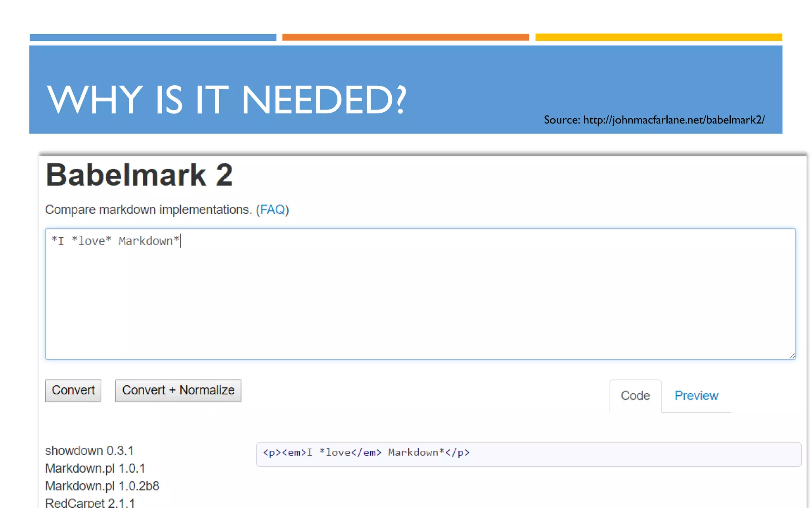Select the Markdown.pl 1.0.2b8 entry
This screenshot has width=812, height=508.
coord(102,486)
